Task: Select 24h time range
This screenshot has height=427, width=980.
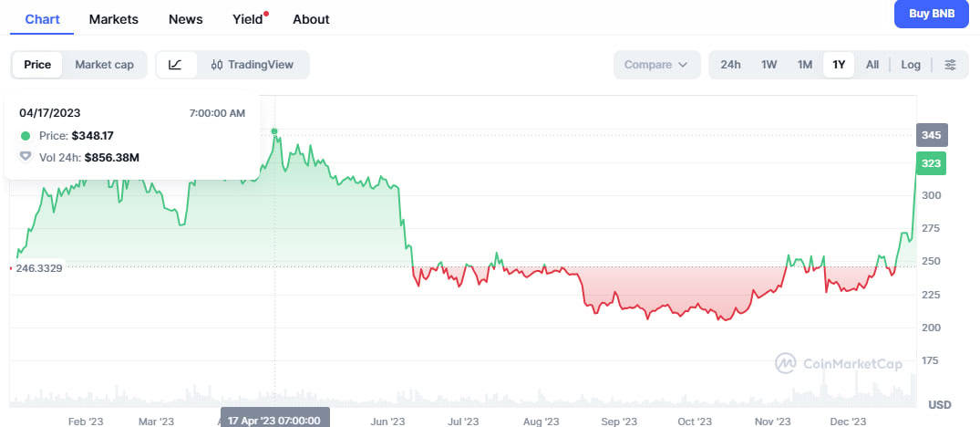Action: (x=730, y=65)
